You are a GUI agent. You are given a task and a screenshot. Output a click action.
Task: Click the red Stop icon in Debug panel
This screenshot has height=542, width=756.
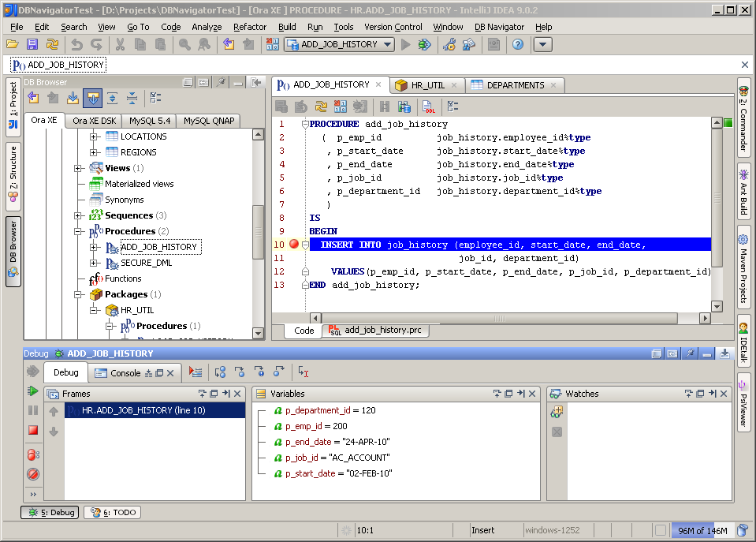click(33, 430)
